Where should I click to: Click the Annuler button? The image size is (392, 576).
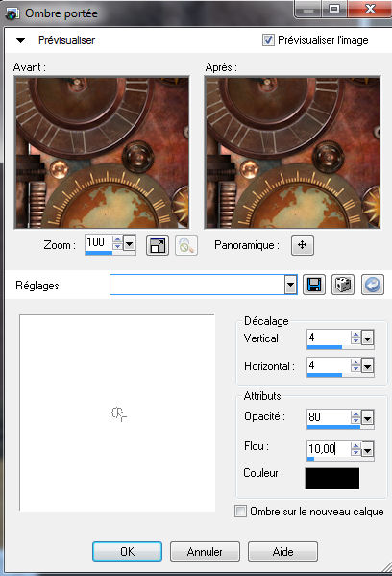pyautogui.click(x=205, y=551)
